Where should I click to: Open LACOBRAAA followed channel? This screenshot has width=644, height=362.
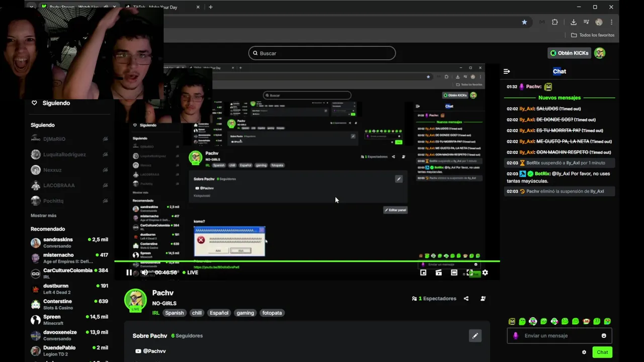click(70, 186)
